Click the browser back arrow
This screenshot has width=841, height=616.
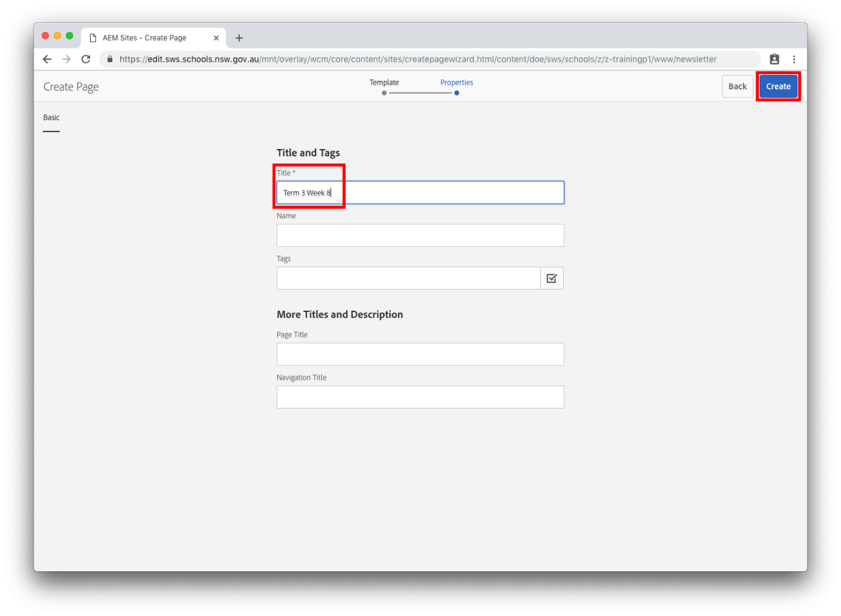click(47, 59)
